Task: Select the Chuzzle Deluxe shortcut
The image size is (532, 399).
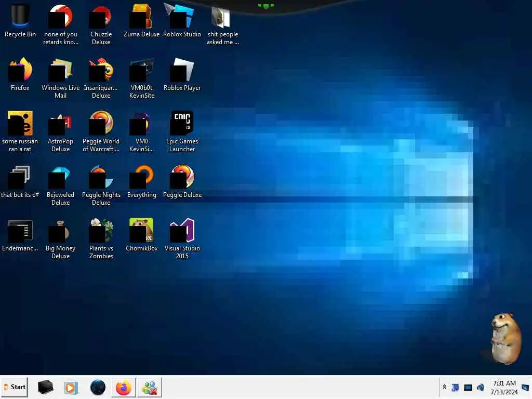Action: 101,24
